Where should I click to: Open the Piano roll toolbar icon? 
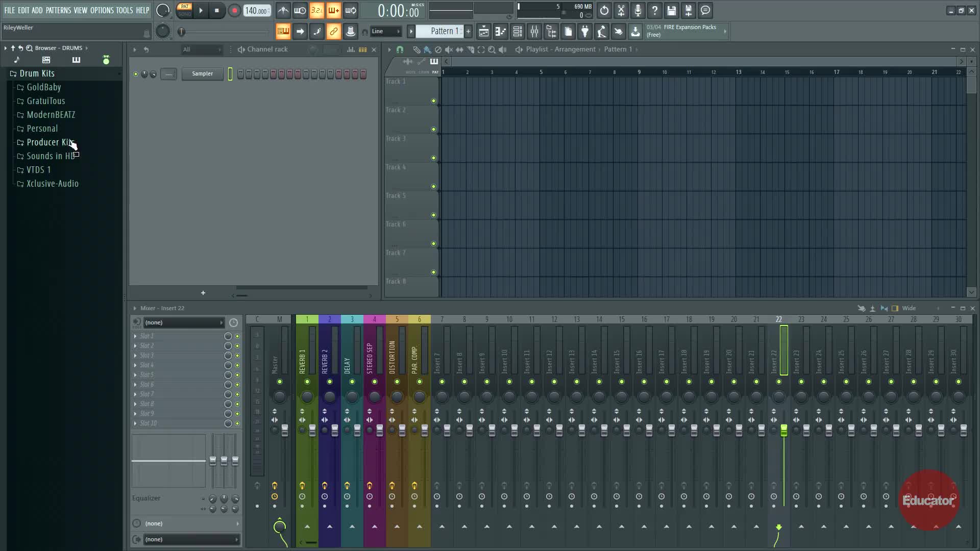500,32
